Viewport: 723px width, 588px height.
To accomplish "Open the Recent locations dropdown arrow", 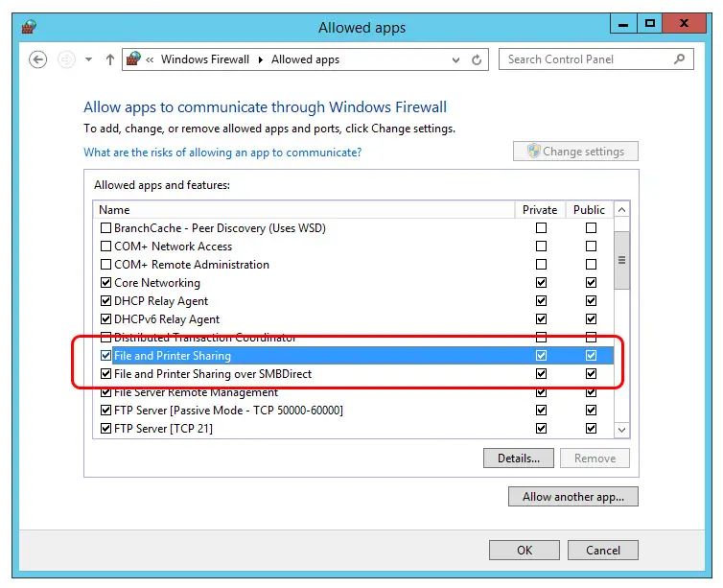I will pos(88,59).
